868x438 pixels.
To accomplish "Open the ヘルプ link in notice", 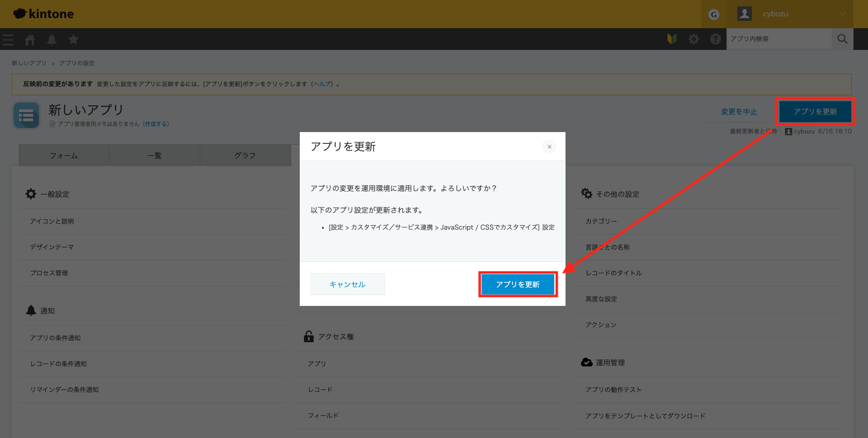I will (323, 84).
